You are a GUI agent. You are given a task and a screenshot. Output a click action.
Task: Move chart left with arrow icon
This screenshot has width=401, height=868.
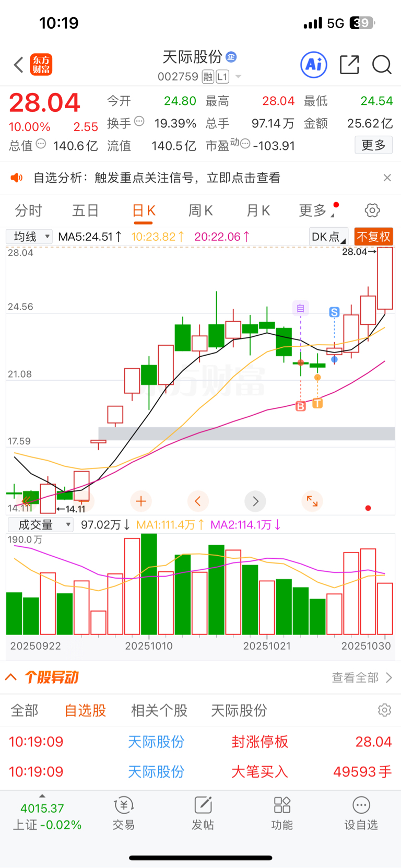coord(198,501)
